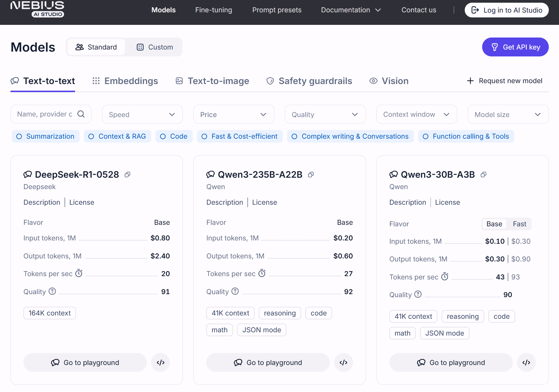The image size is (559, 392).
Task: Switch to the Safety guardrails tab
Action: 309,81
